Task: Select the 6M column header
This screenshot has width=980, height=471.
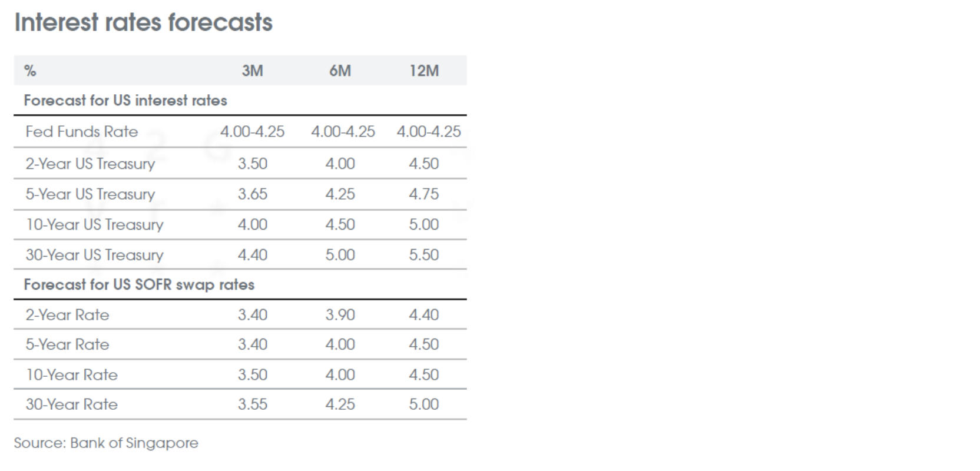Action: coord(340,71)
